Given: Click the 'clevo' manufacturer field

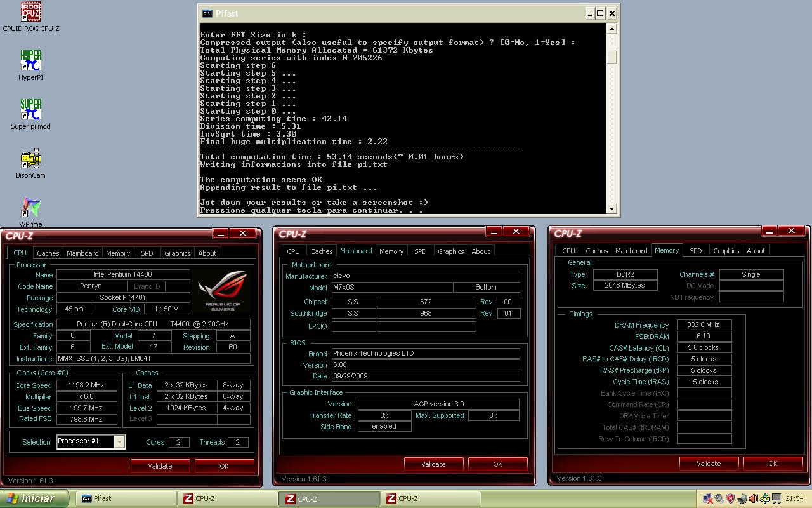Looking at the screenshot, I should pyautogui.click(x=426, y=276).
